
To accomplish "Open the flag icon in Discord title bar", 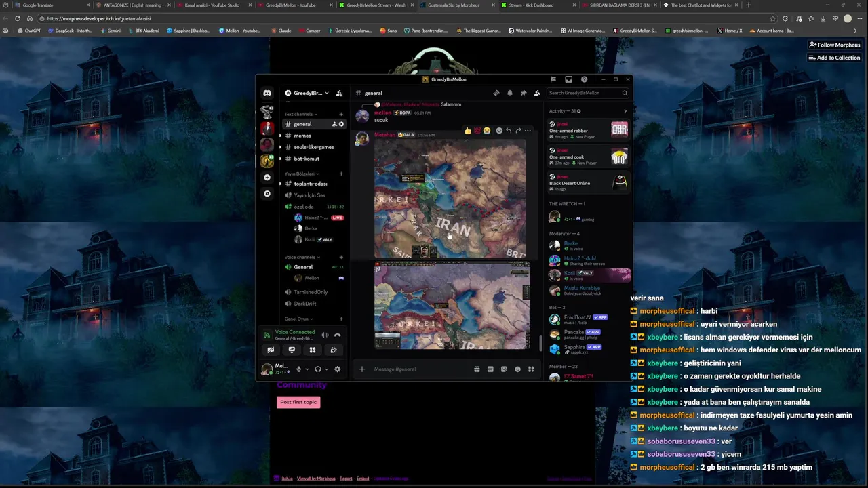I will [553, 79].
